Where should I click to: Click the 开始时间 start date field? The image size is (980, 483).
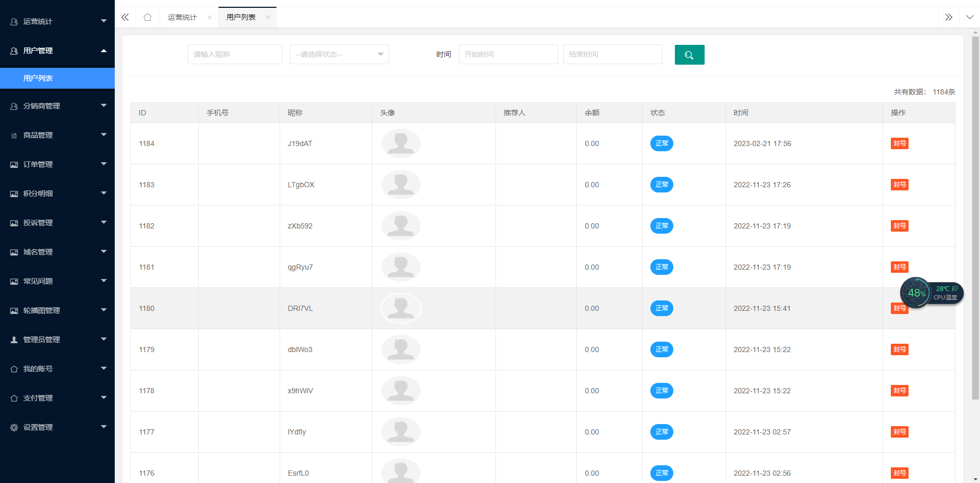click(x=509, y=54)
